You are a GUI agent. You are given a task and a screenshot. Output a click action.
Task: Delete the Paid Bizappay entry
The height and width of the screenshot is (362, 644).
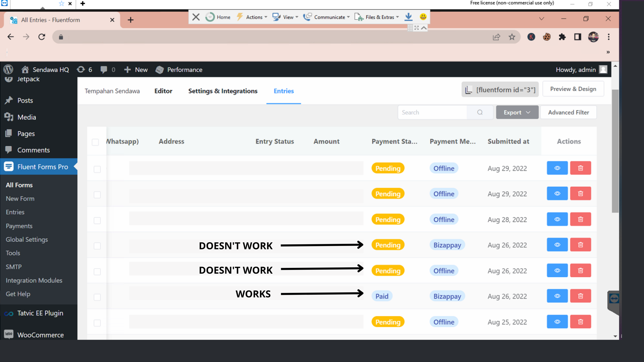[x=581, y=296]
